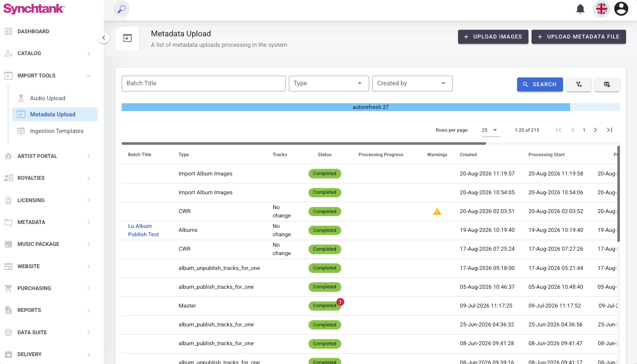Clear filters with the funnel icon button
The image size is (637, 364).
579,84
